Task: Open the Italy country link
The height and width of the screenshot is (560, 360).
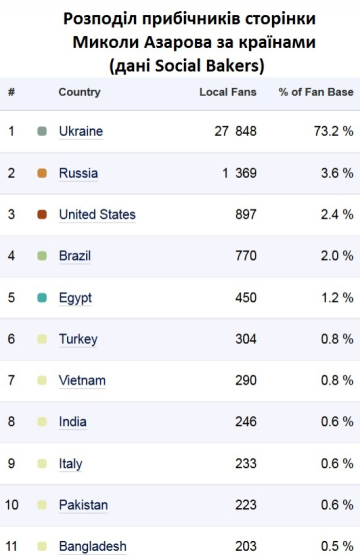Action: pyautogui.click(x=70, y=464)
